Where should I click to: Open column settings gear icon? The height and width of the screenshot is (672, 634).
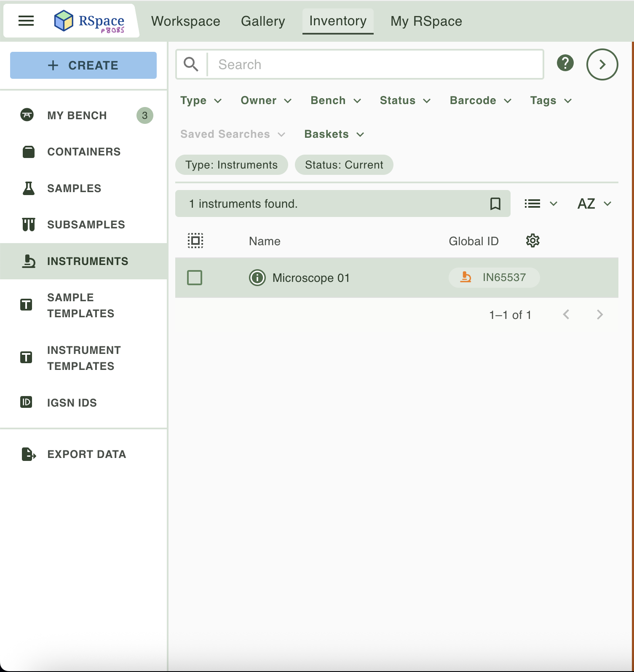point(533,241)
